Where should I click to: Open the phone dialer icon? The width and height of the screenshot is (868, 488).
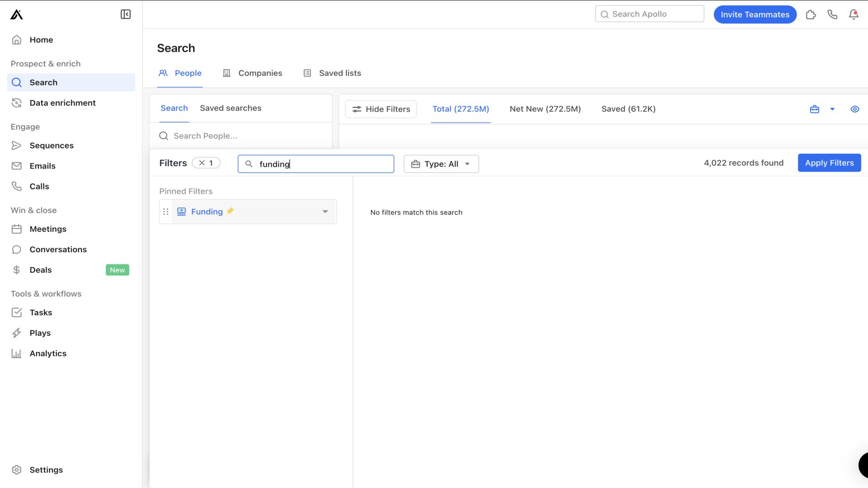[x=832, y=14]
